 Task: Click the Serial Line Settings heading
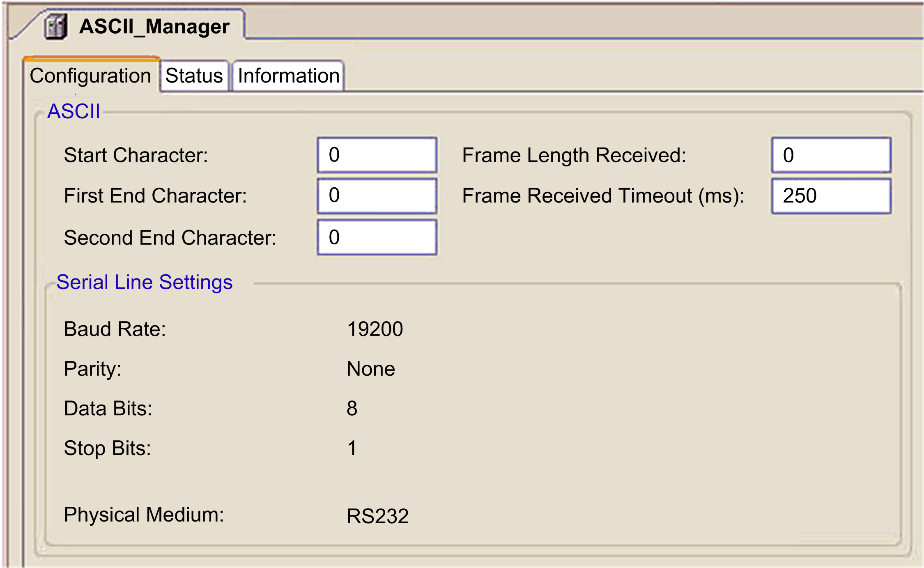click(x=144, y=282)
